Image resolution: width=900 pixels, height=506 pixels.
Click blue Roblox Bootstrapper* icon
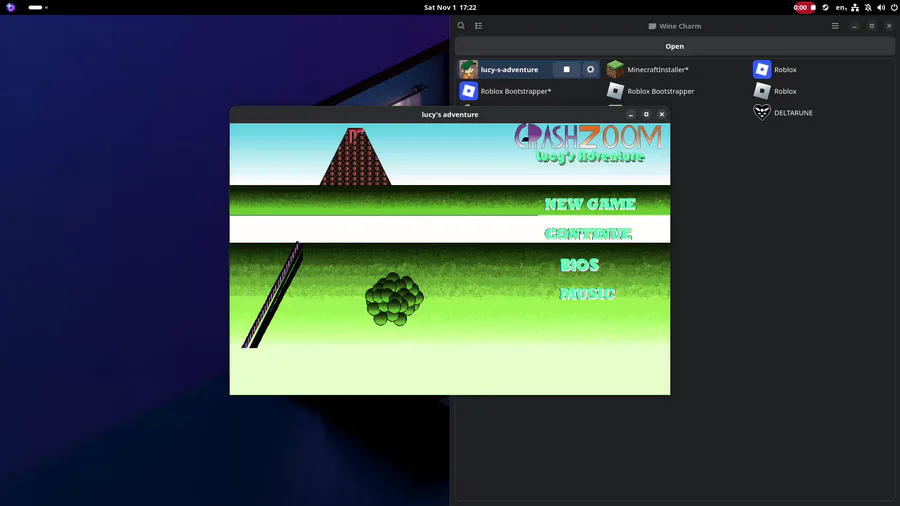click(468, 91)
